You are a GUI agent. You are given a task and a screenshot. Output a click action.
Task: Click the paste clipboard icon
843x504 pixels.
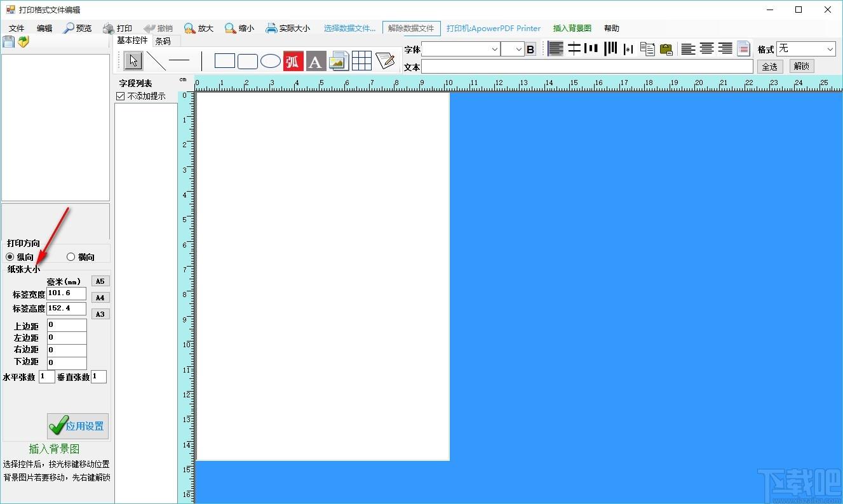(x=666, y=49)
